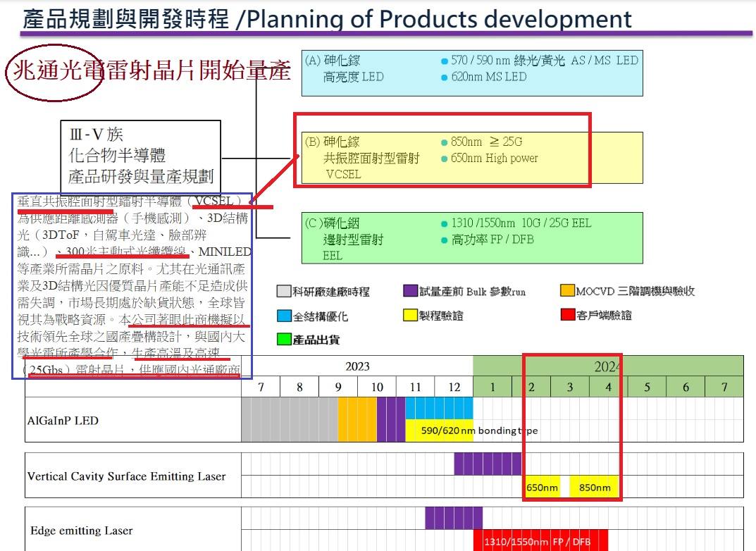Click the 650nm yellow timeline bar
This screenshot has height=551, width=756.
[543, 487]
